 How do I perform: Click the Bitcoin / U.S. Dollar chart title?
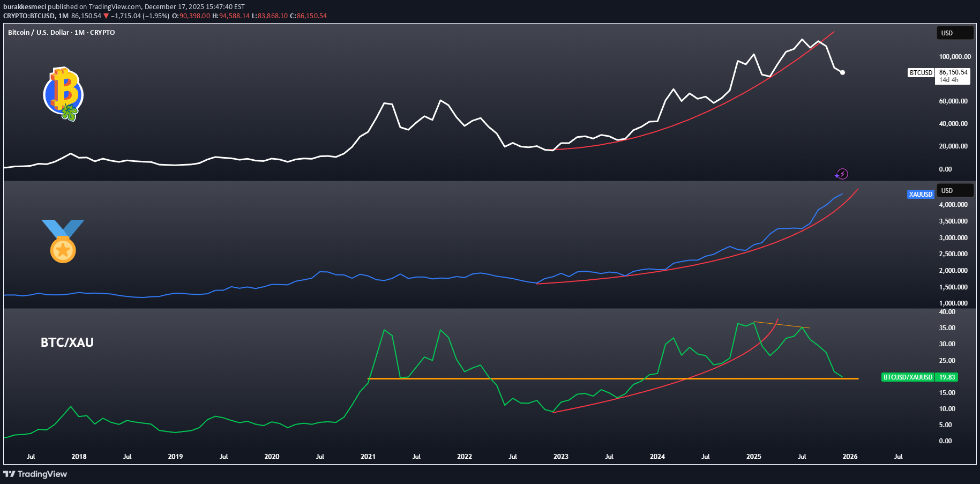61,33
